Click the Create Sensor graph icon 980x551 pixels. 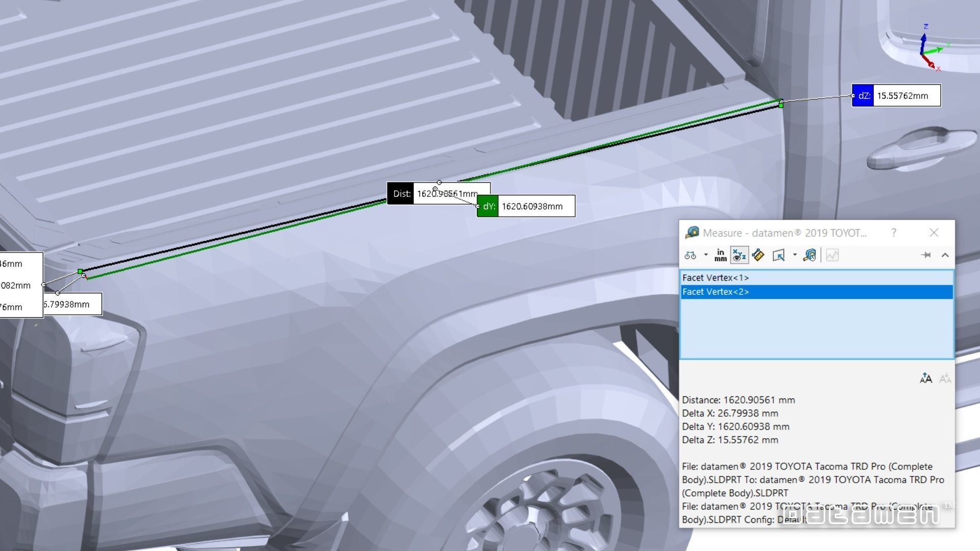832,255
